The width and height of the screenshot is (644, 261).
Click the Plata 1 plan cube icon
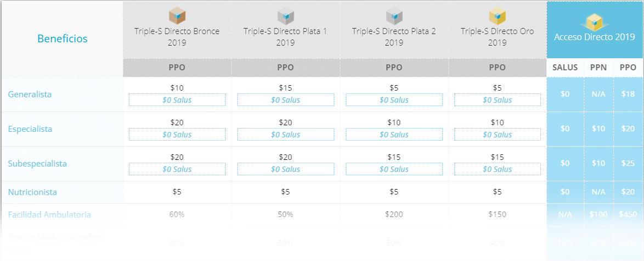point(285,16)
